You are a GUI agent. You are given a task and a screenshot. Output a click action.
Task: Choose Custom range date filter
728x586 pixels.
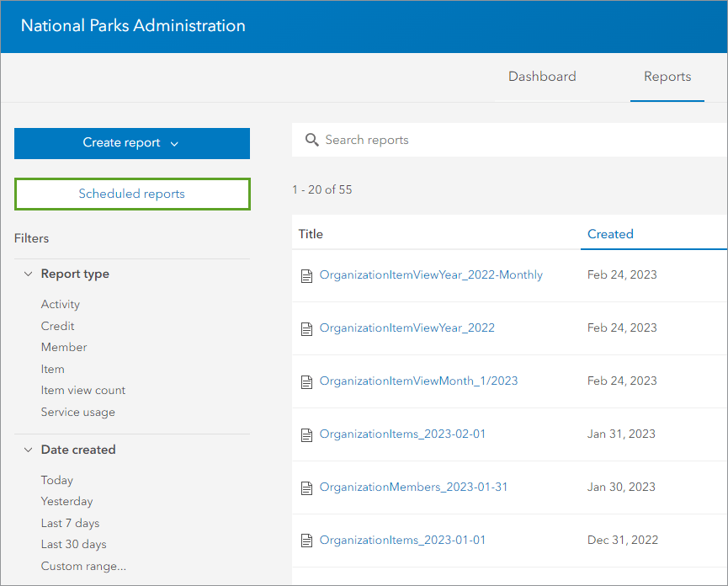(83, 566)
